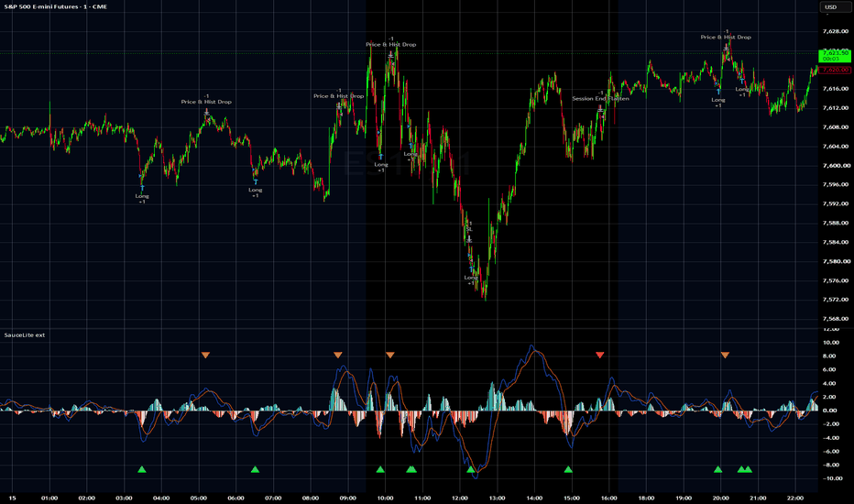Click the 0.00 value on the indicator scale
Screen dimensions: 854x504
(830, 411)
